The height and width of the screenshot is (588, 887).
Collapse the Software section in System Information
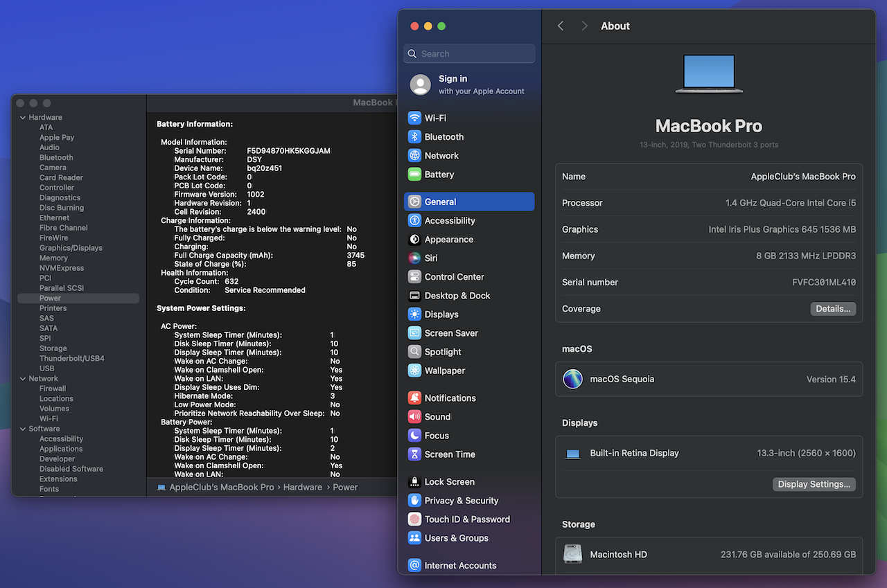23,429
